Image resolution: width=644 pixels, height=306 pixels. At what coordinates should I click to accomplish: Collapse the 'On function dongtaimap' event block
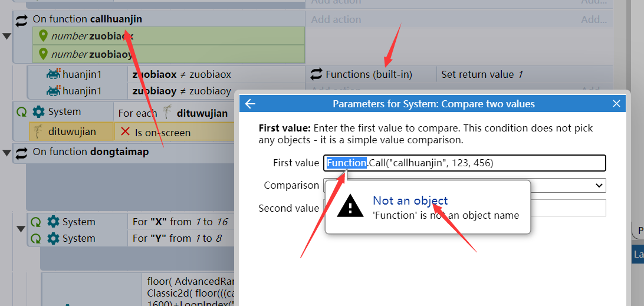6,153
